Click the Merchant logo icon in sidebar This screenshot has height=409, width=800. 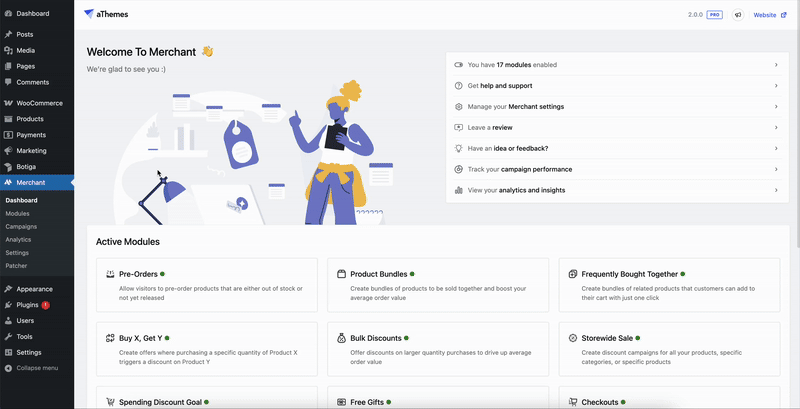pyautogui.click(x=8, y=183)
